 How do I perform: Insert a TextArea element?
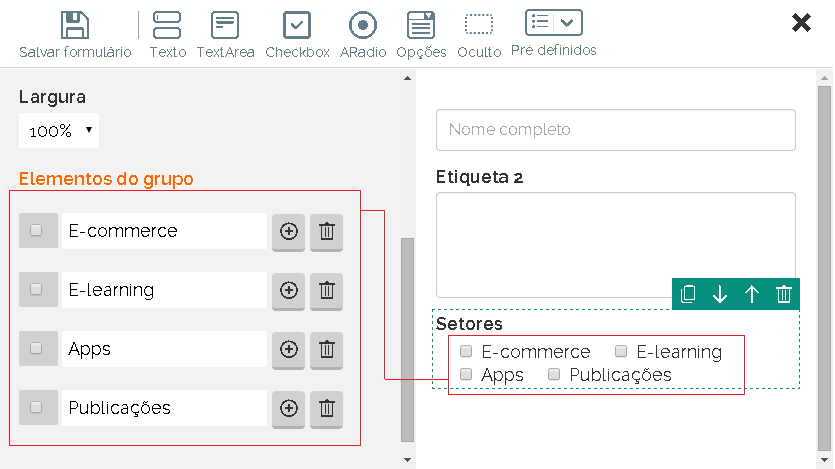click(225, 25)
